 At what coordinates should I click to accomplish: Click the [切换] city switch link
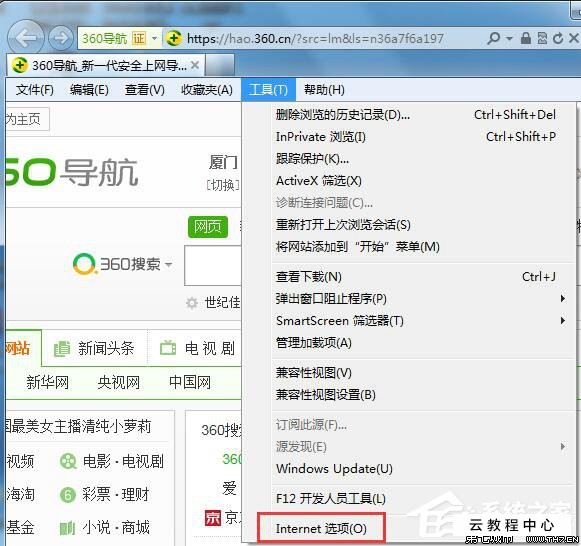pyautogui.click(x=222, y=184)
